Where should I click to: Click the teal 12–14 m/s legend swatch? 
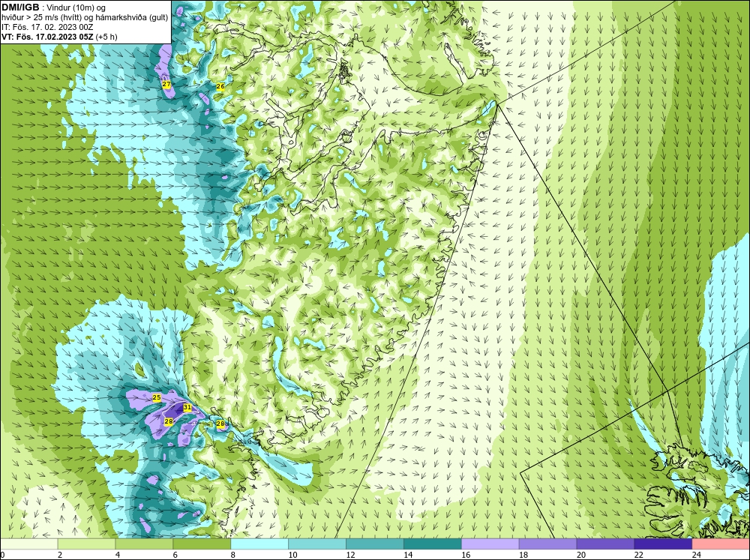pos(374,544)
